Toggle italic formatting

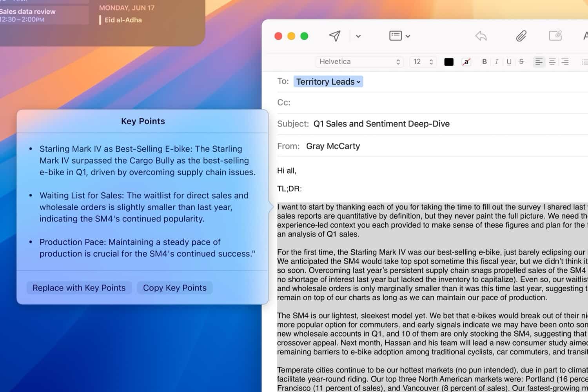497,62
